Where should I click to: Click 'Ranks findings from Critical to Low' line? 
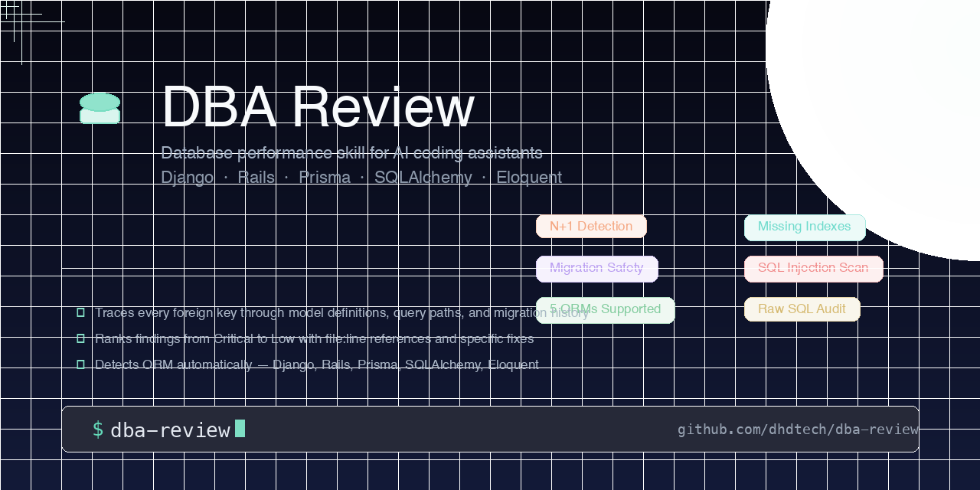click(x=314, y=338)
